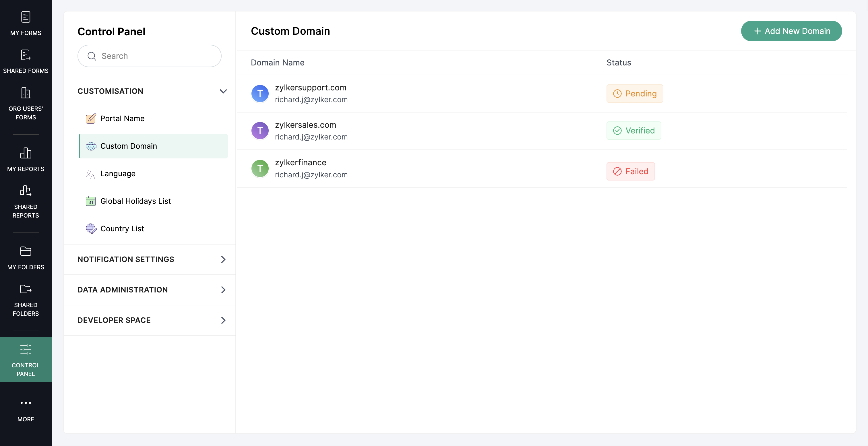Click the Failed status badge
Screen dimensions: 868x446
tap(630, 171)
